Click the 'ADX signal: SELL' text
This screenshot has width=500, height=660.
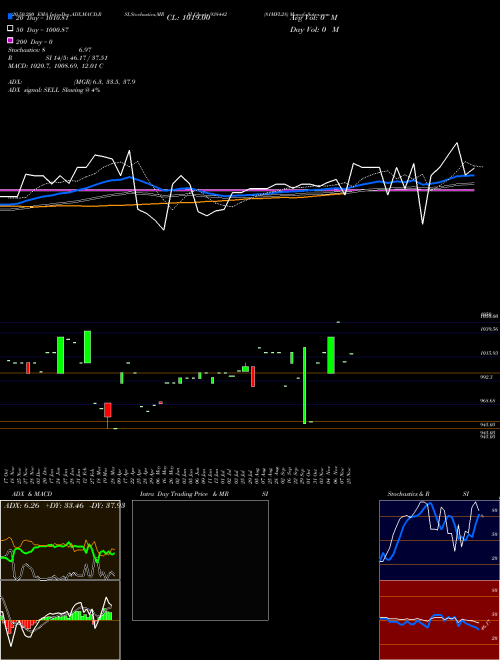[34, 90]
